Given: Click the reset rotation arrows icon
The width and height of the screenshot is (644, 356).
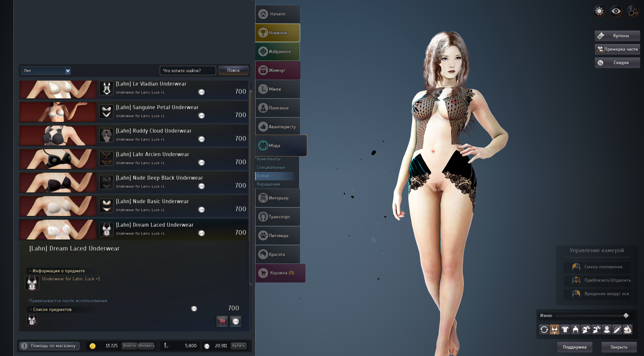Looking at the screenshot, I should (544, 329).
